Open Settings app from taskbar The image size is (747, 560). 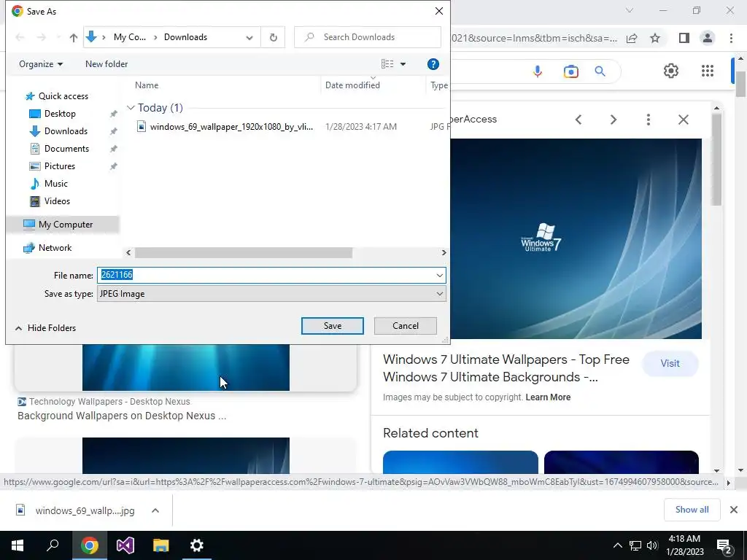coord(197,545)
